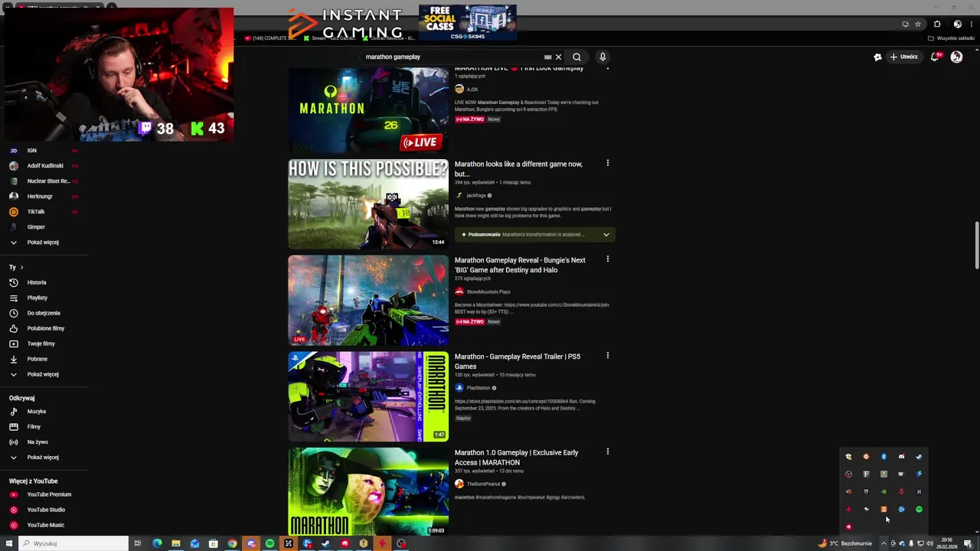The image size is (980, 551).
Task: Open the on-screen keyboard icon in search box
Action: 547,57
